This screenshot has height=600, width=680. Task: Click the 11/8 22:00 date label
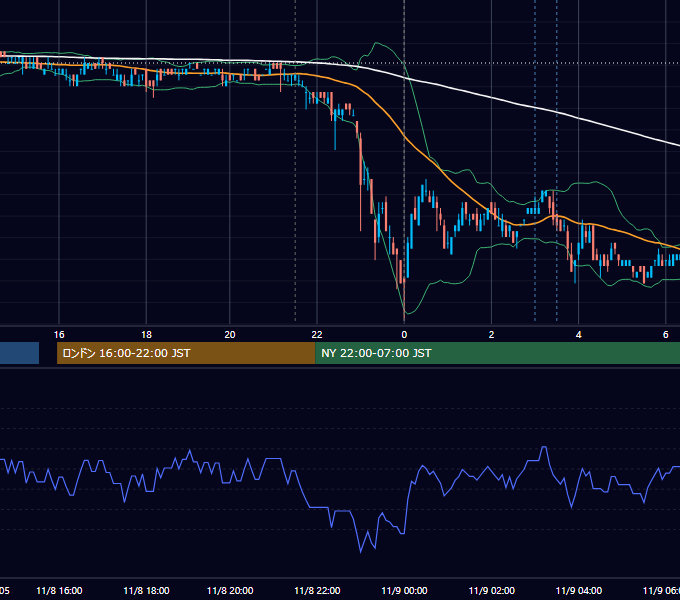[x=317, y=590]
